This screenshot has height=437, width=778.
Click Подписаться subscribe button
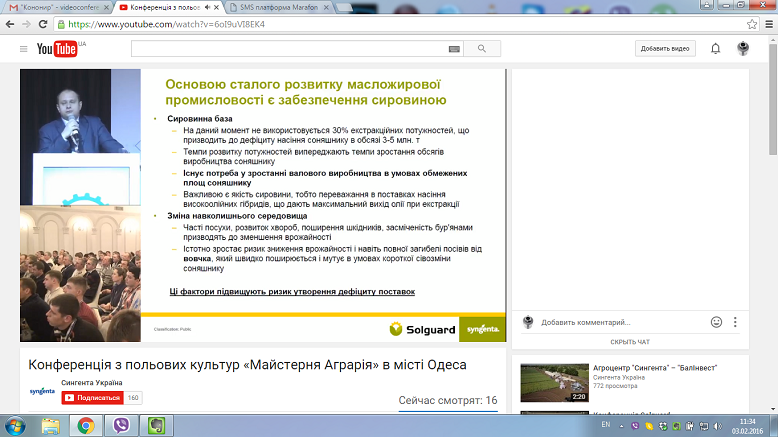point(92,398)
